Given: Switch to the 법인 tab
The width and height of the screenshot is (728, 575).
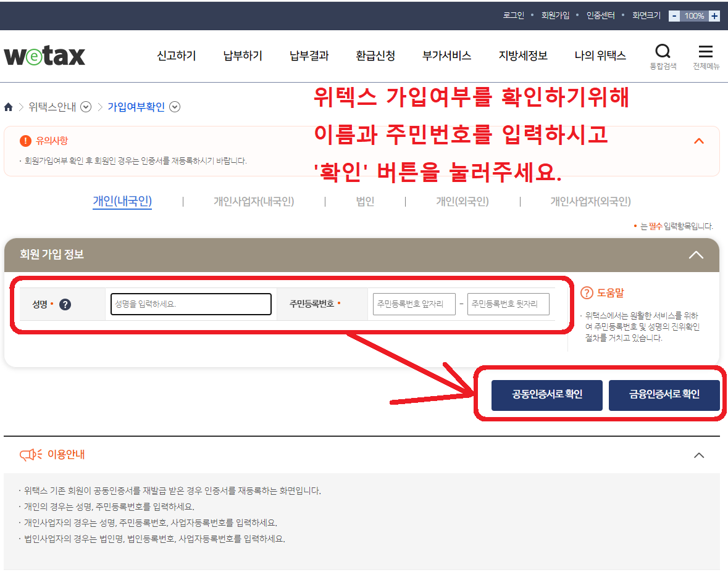Looking at the screenshot, I should pyautogui.click(x=366, y=201).
